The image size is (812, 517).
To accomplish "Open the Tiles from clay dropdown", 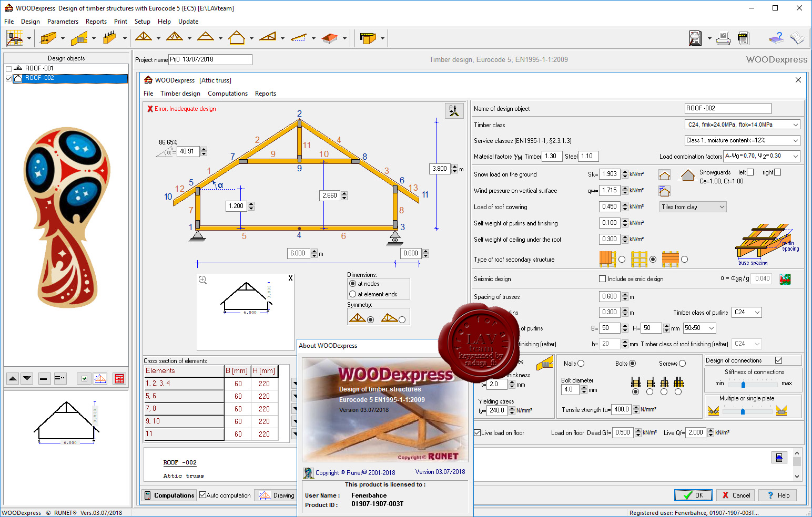I will pos(693,207).
